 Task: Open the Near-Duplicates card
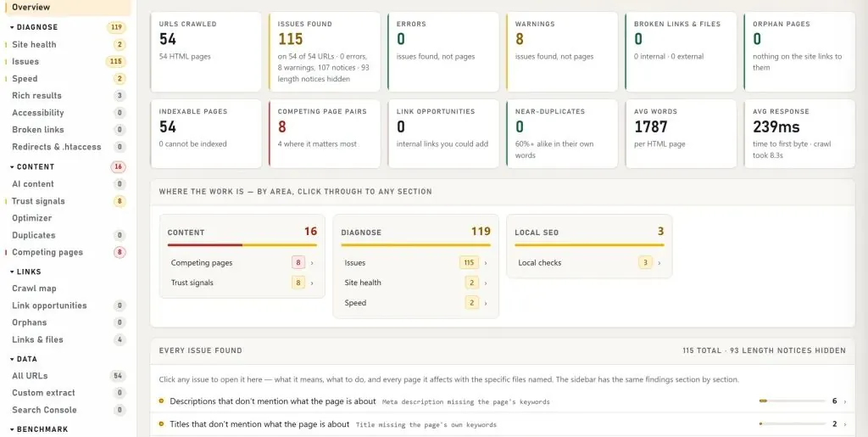[x=562, y=133]
